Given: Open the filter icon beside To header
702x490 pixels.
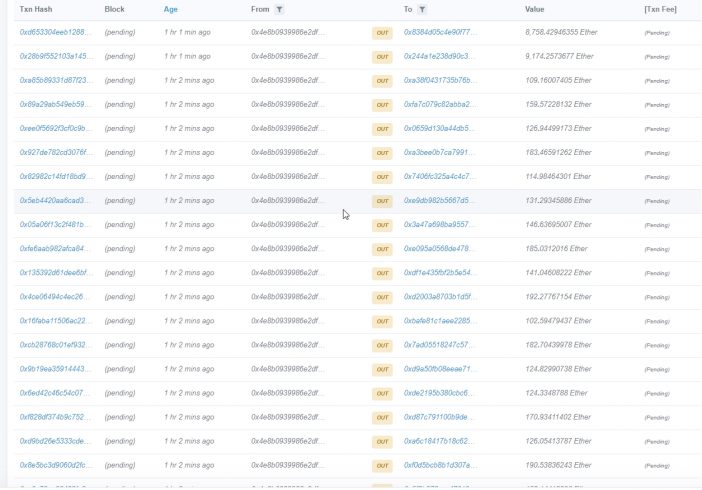Looking at the screenshot, I should [422, 9].
